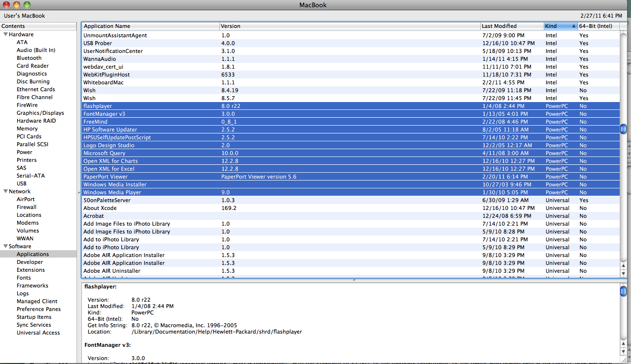Select the WebKitPluginHost row

click(350, 75)
